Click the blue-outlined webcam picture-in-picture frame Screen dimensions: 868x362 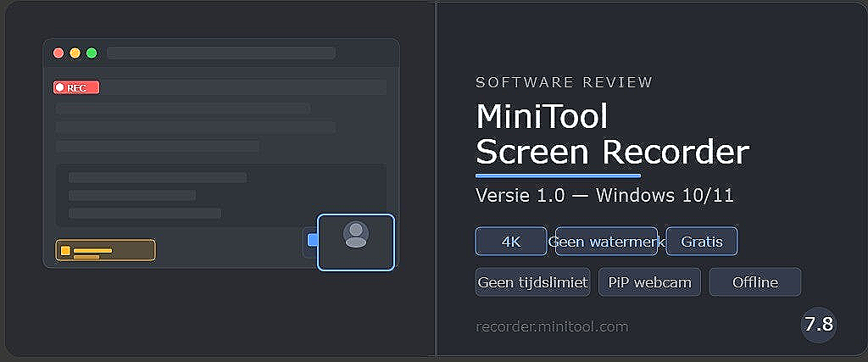(356, 242)
